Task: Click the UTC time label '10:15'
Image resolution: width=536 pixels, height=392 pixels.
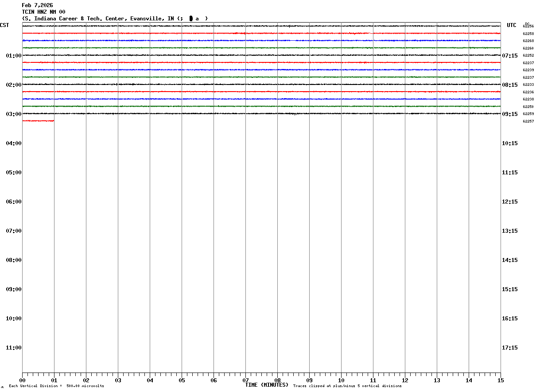Action: [510, 143]
